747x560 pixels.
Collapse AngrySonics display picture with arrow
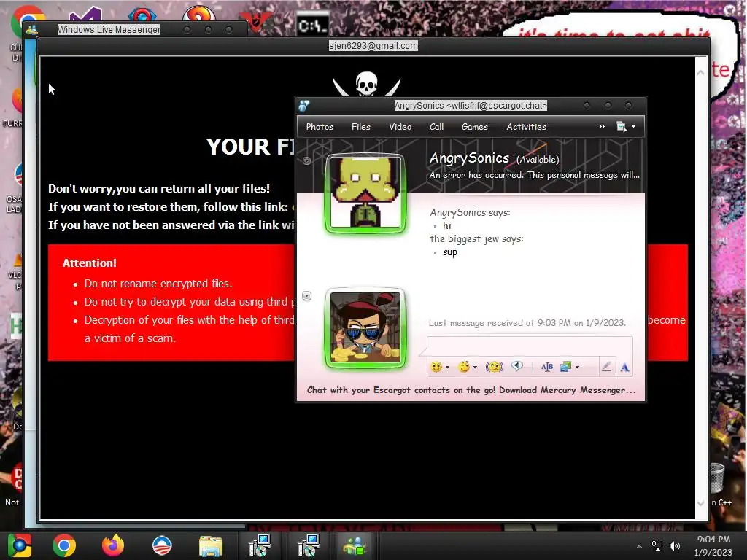(x=307, y=160)
